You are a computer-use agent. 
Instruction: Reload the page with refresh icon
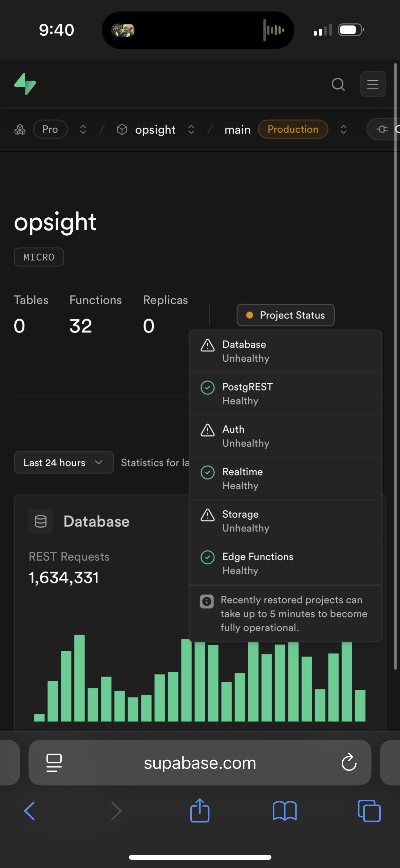click(x=349, y=762)
